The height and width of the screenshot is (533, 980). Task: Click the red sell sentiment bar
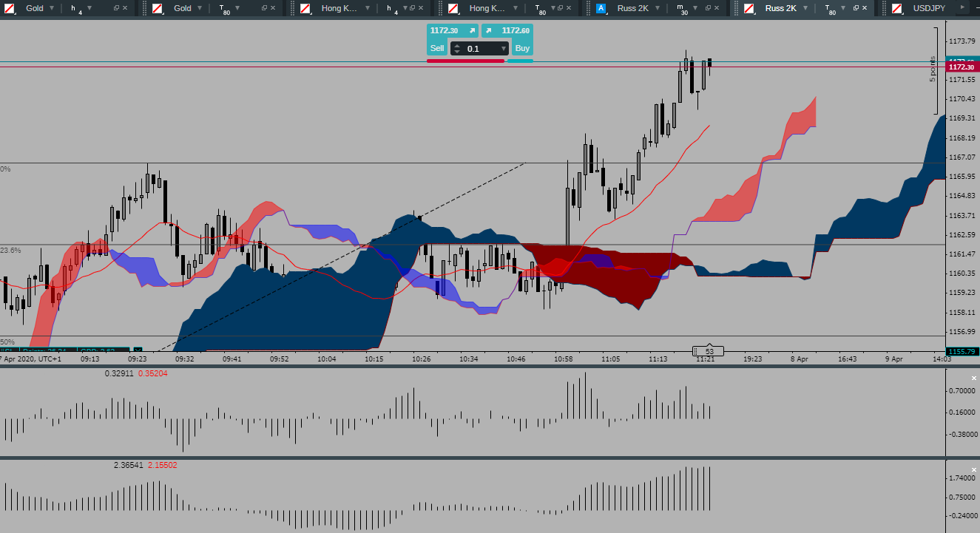[x=465, y=61]
